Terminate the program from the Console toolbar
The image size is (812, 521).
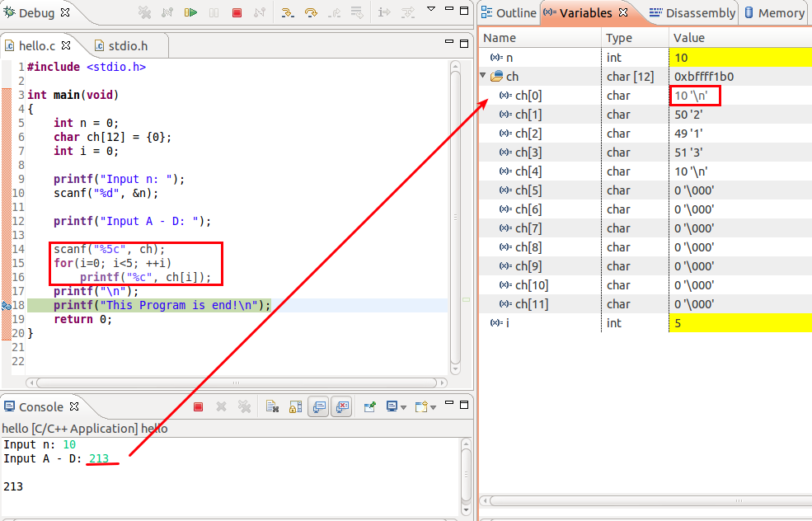click(198, 407)
